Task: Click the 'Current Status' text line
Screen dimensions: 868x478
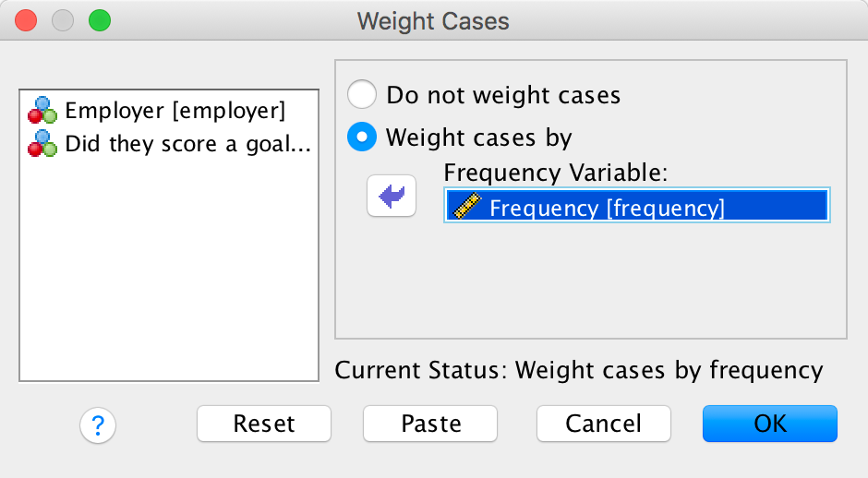Action: pos(578,370)
